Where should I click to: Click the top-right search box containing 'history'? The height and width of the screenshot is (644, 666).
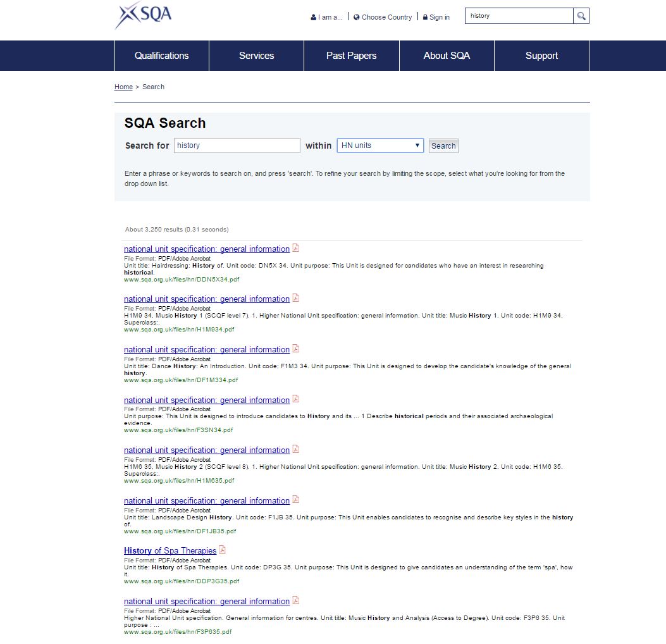click(x=519, y=15)
